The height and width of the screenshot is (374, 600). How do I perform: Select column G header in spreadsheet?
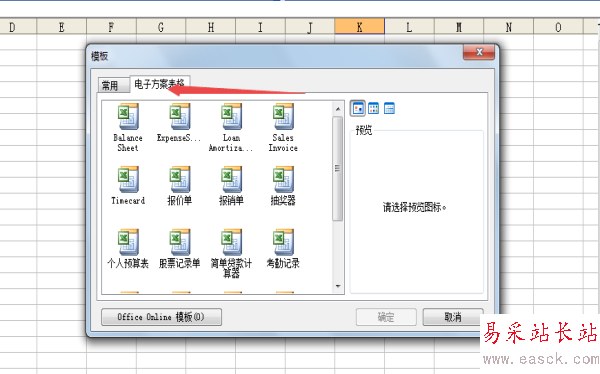tap(161, 27)
